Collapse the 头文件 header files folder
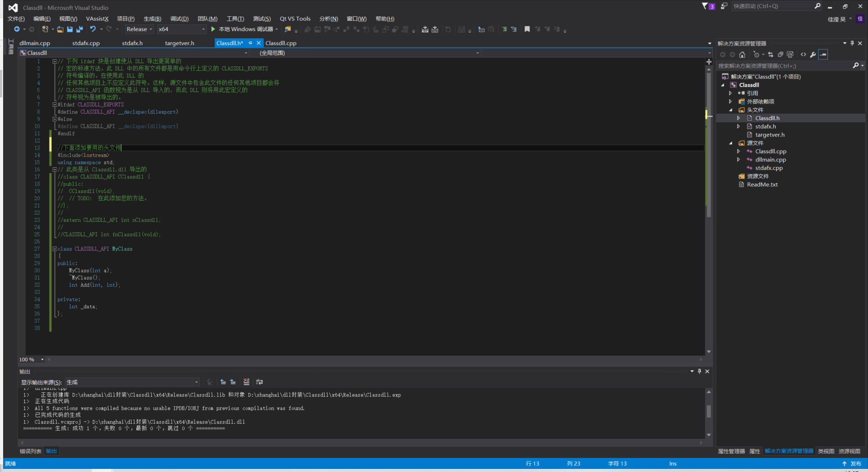Viewport: 868px width, 472px height. 731,110
